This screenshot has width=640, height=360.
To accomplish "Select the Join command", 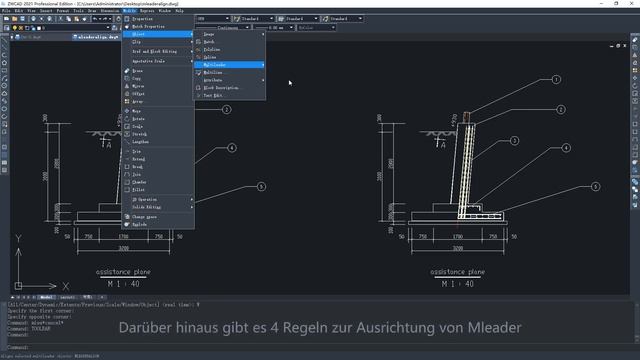I will tap(158, 174).
